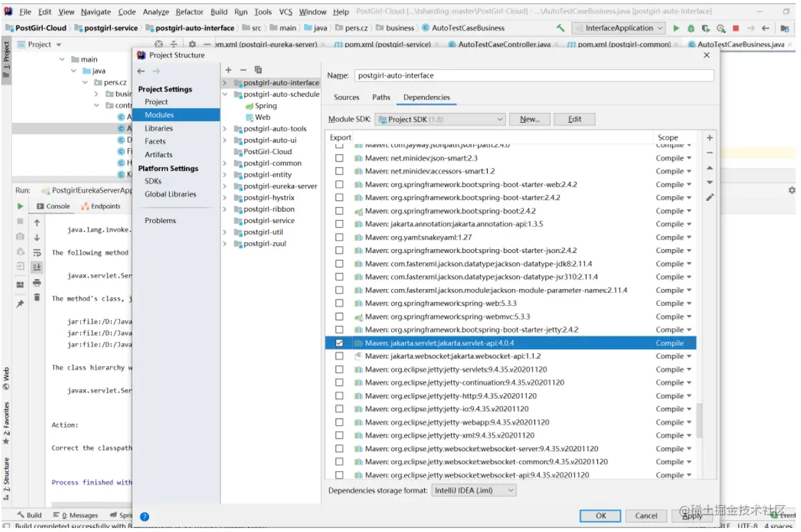Click the Cancel button
The image size is (801, 532).
pos(646,516)
